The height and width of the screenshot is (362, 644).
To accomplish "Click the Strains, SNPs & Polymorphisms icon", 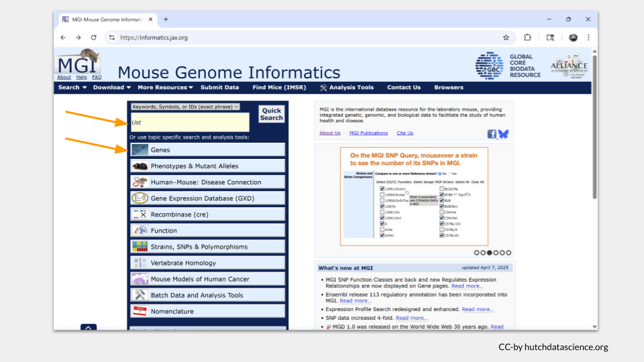I will [140, 247].
